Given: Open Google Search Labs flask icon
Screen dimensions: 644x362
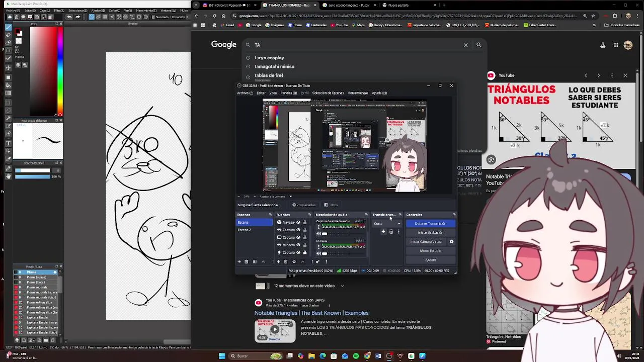Looking at the screenshot, I should point(602,45).
